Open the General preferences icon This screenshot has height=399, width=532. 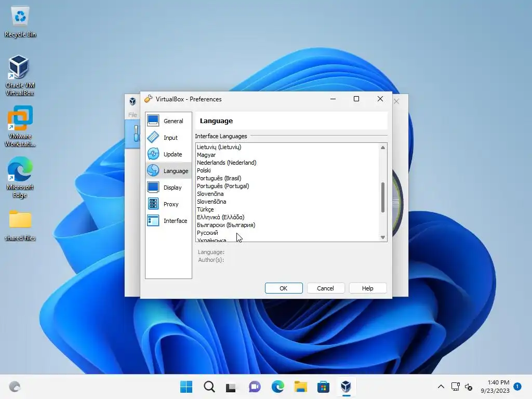[x=153, y=121]
